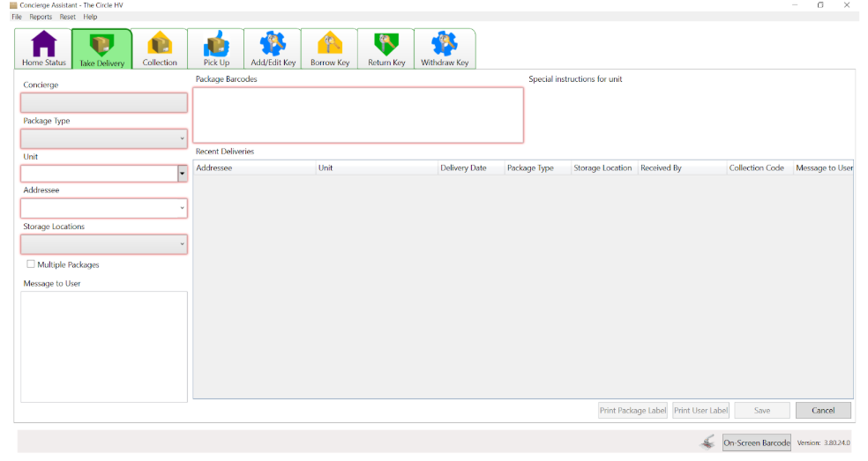Click inside the Message to User box
This screenshot has height=461, width=868.
click(x=104, y=347)
